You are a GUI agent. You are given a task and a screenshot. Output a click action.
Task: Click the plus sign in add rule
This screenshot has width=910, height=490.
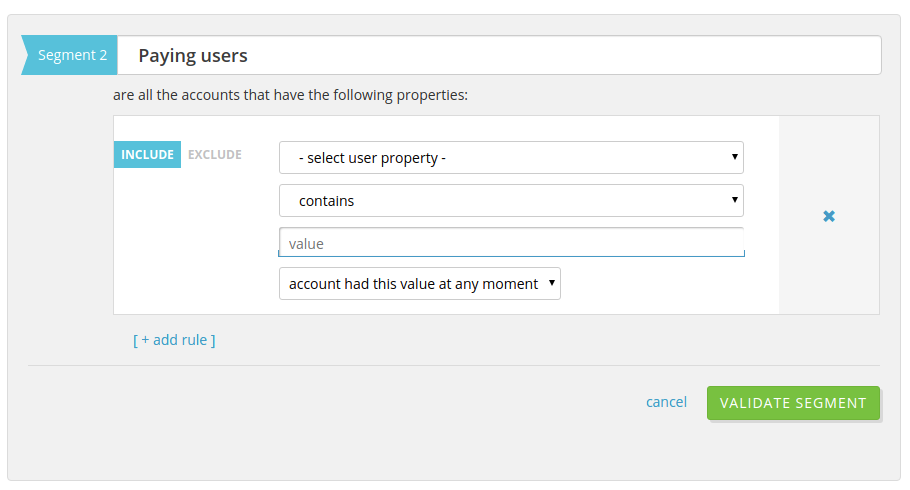(145, 340)
